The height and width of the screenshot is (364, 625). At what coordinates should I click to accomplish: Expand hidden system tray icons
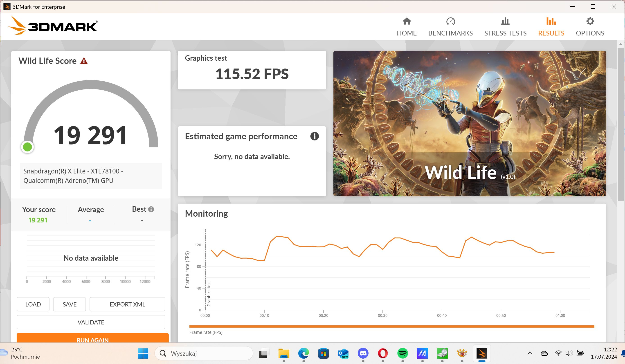point(530,353)
